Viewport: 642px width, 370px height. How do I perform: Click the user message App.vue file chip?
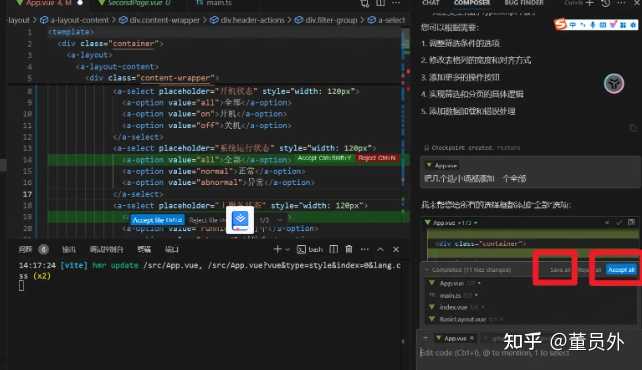tap(442, 165)
